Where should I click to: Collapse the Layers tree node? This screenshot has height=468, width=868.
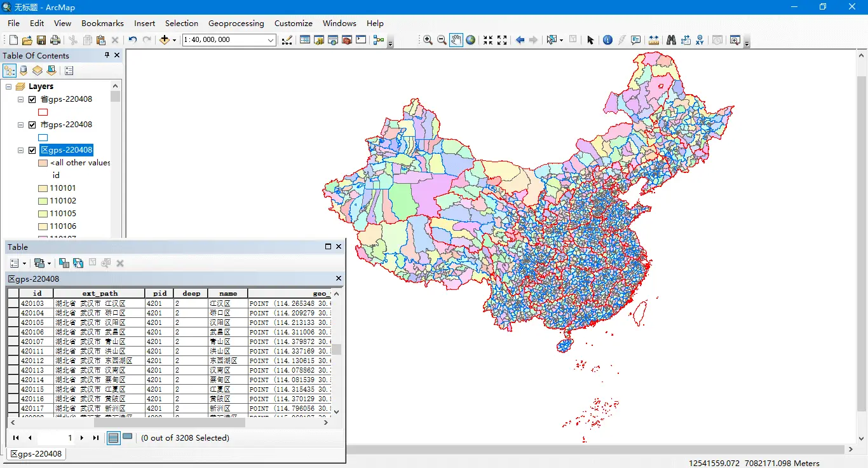pos(9,86)
